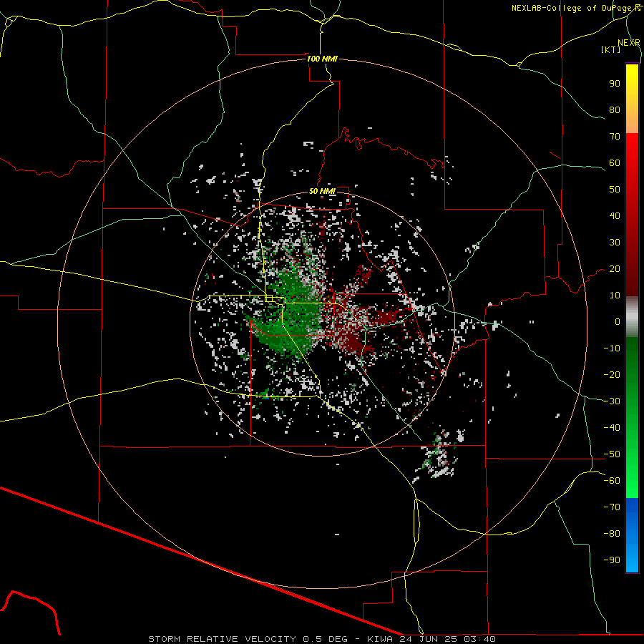Image resolution: width=644 pixels, height=644 pixels.
Task: Click the -70 value on velocity scale
Action: [612, 507]
